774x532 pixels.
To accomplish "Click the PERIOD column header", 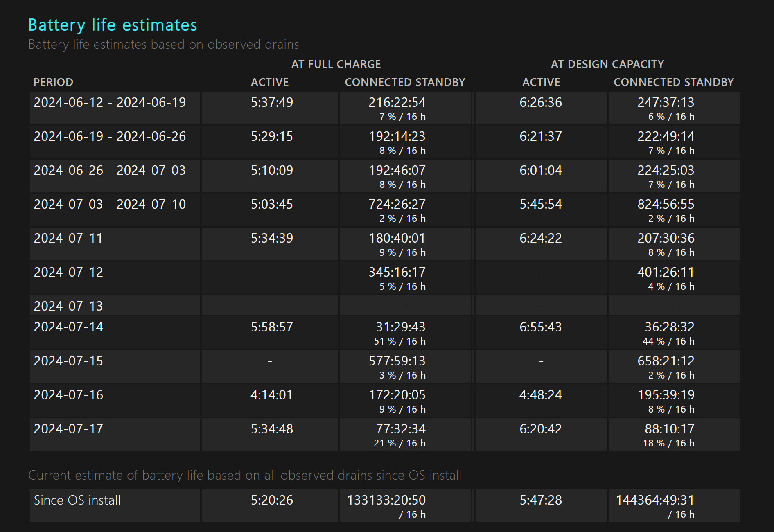I will (x=53, y=82).
